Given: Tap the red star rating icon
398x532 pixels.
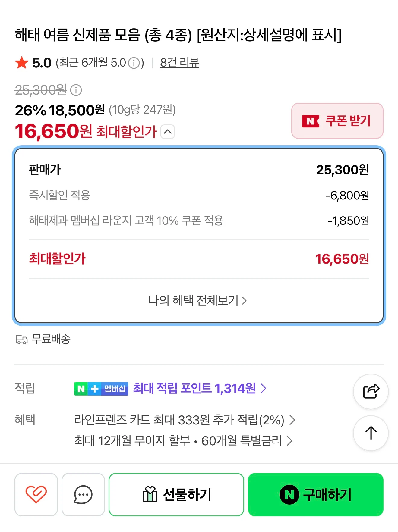Looking at the screenshot, I should click(x=22, y=63).
